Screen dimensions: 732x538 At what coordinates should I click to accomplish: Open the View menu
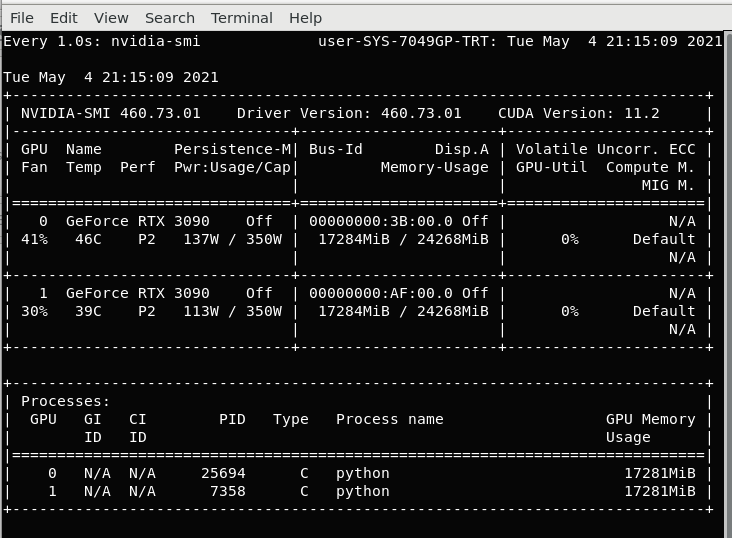(111, 18)
